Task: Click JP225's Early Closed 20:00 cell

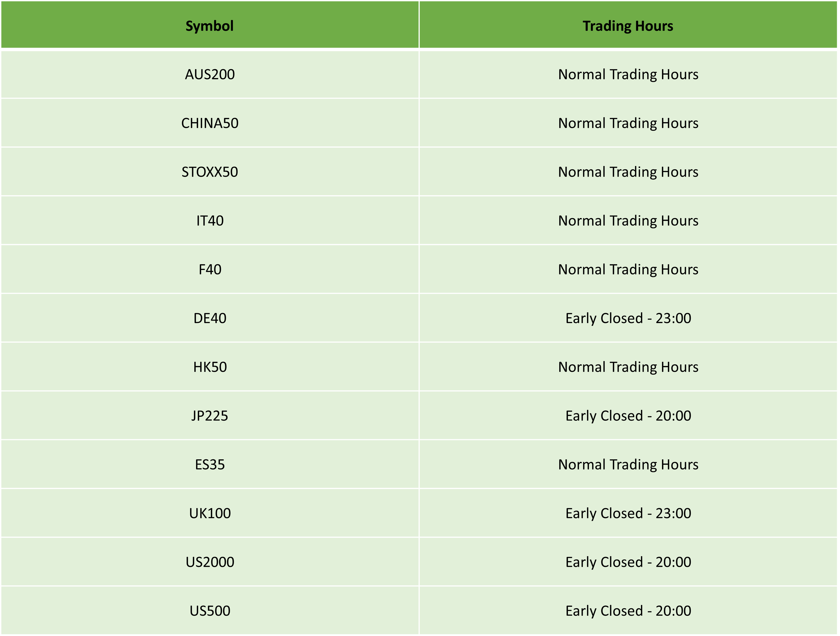Action: tap(628, 416)
